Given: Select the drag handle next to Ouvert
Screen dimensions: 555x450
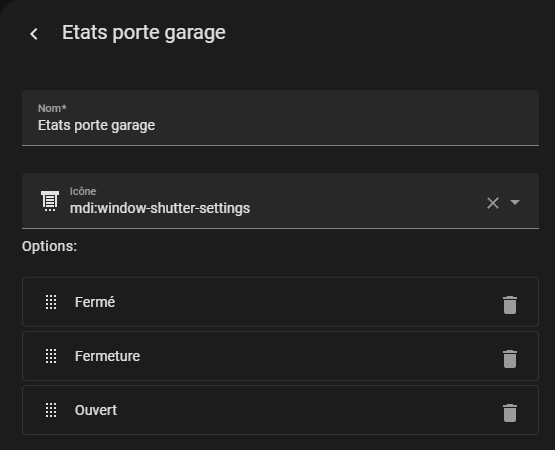Looking at the screenshot, I should [x=51, y=410].
